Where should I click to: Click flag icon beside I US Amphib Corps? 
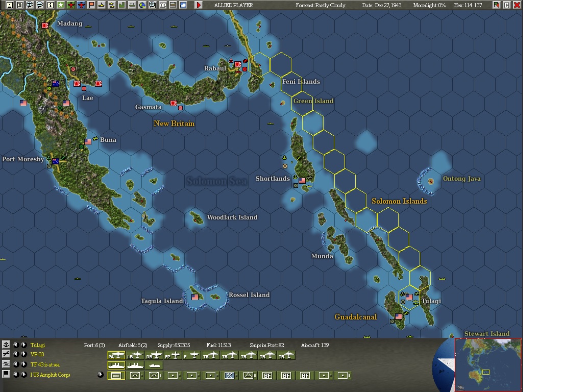6,374
